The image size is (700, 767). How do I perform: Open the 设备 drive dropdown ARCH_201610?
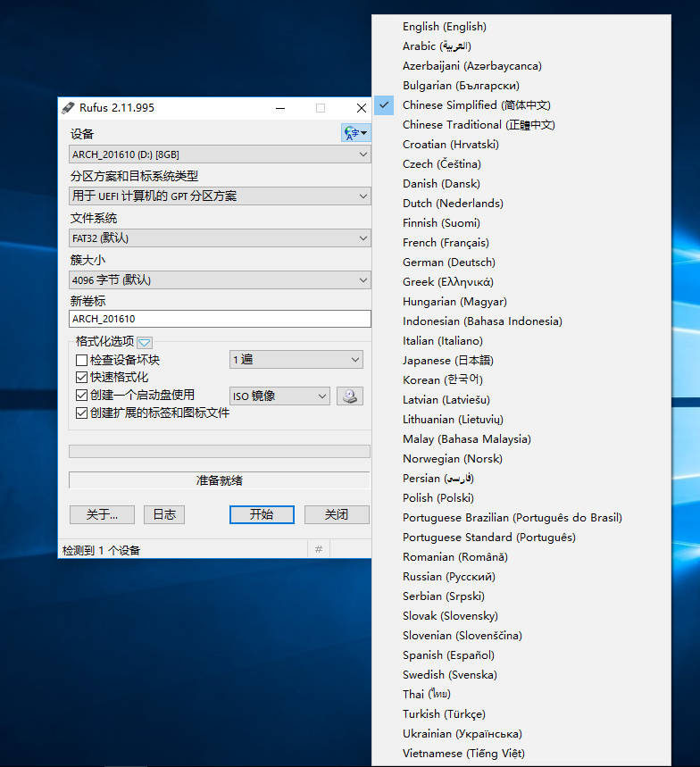[220, 154]
